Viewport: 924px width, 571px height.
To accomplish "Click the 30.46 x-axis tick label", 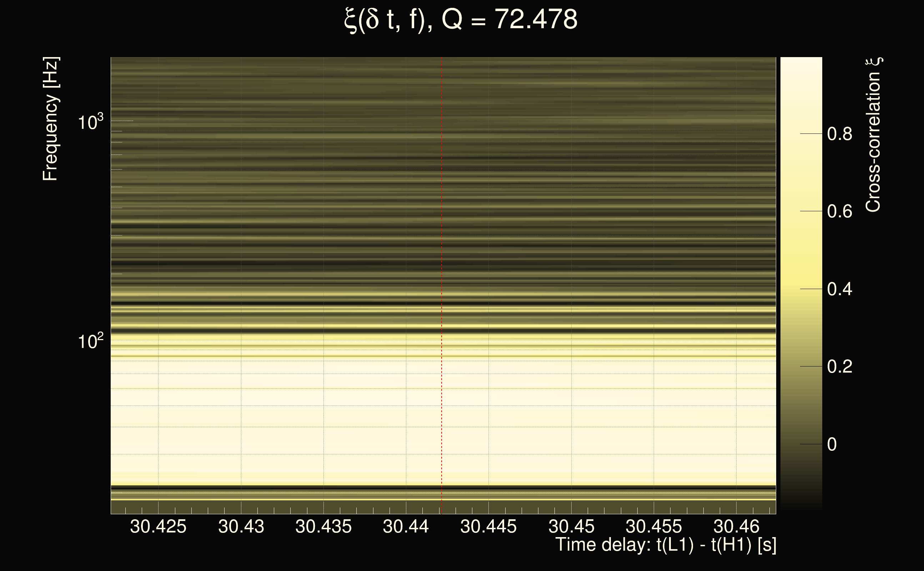I will [736, 526].
